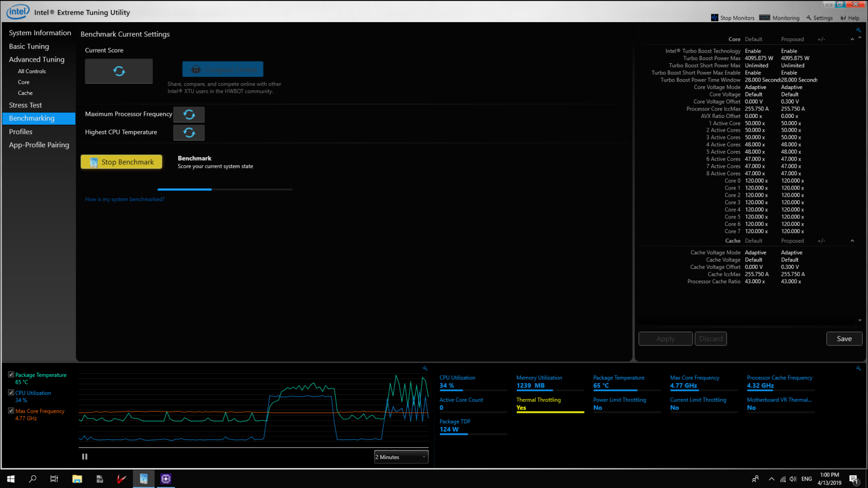Click the Stop Benchmark button
This screenshot has width=868, height=488.
point(121,162)
